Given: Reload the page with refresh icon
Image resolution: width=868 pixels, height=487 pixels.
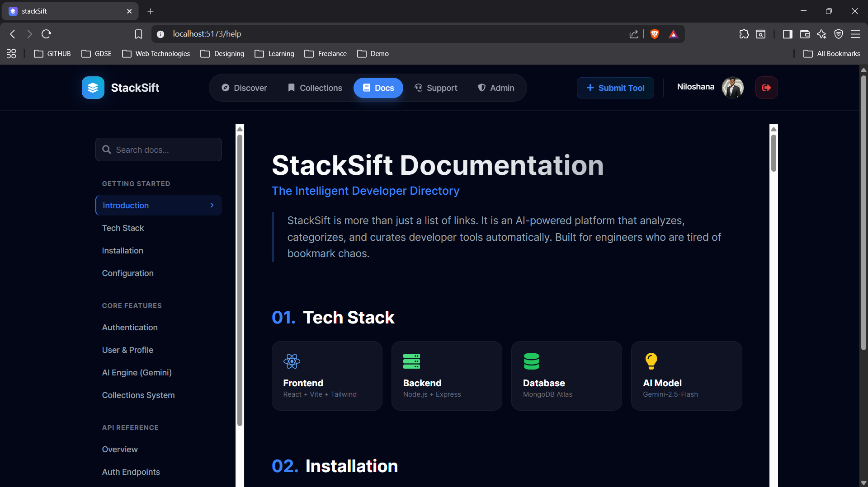Looking at the screenshot, I should pos(46,34).
